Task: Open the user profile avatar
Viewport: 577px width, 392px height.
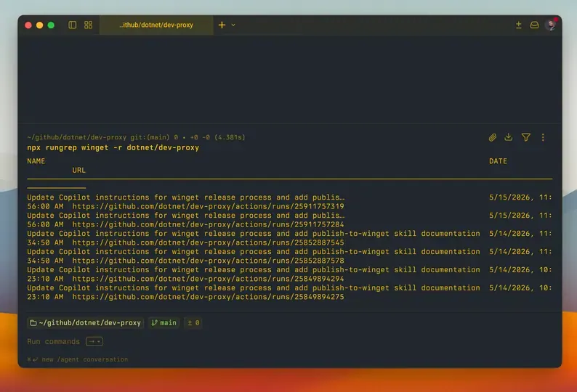Action: [551, 25]
